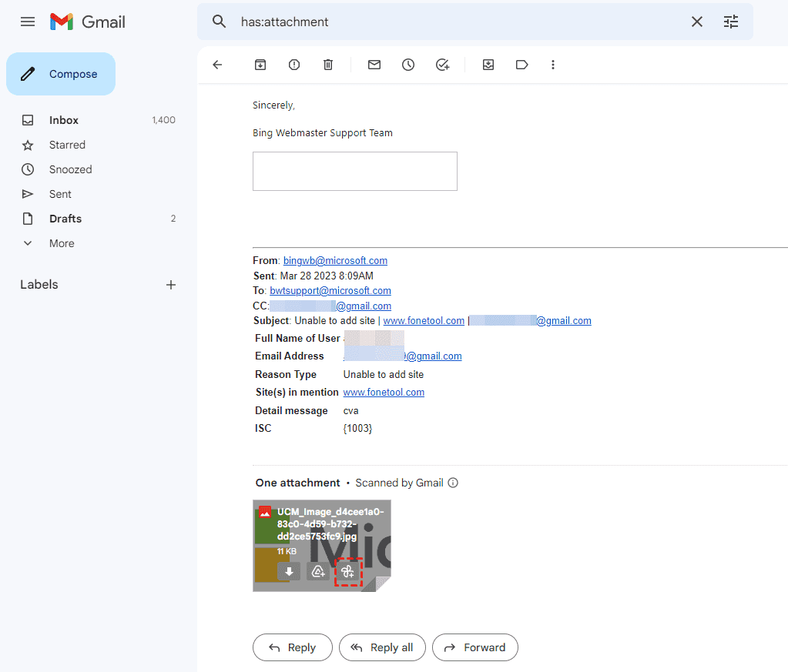Create a new label with plus icon

tap(171, 285)
